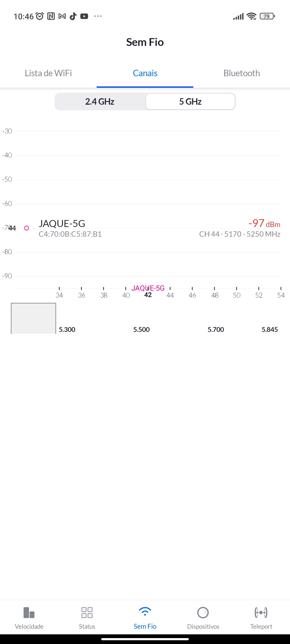Tap the gray frequency range selector box
The width and height of the screenshot is (290, 644).
point(33,318)
